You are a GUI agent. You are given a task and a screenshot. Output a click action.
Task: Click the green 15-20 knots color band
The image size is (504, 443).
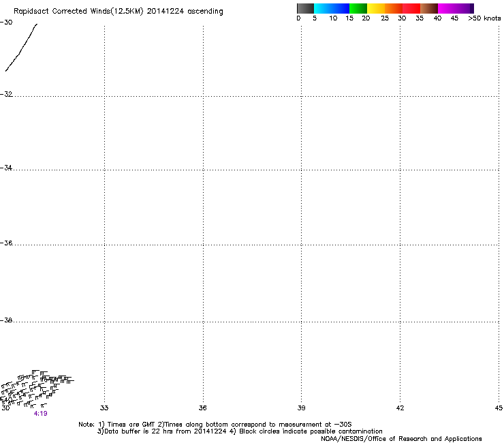[x=358, y=8]
